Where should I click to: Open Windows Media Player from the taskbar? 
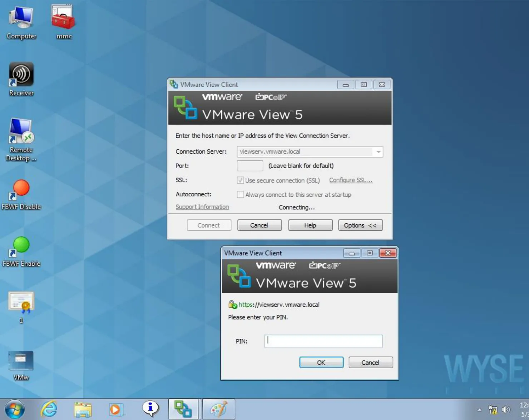tap(115, 409)
